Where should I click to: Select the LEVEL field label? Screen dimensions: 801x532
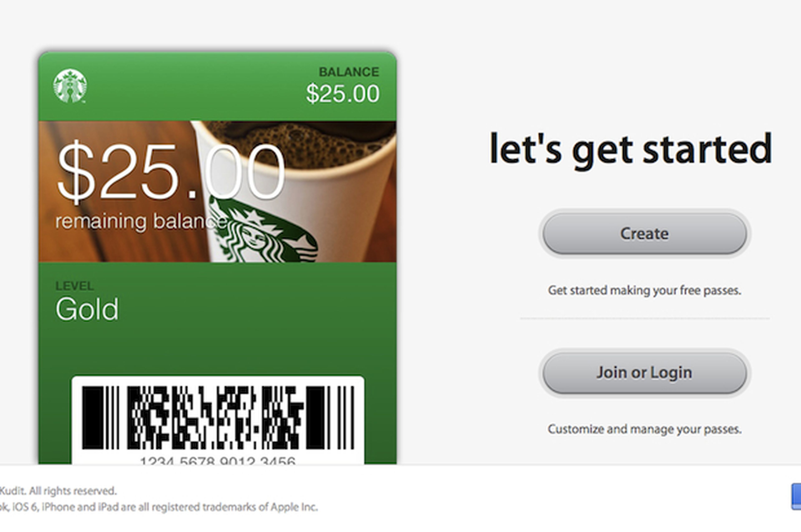(75, 286)
